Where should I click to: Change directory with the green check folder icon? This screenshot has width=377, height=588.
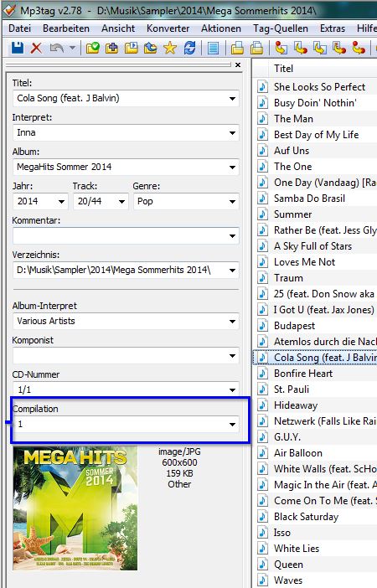pos(93,48)
